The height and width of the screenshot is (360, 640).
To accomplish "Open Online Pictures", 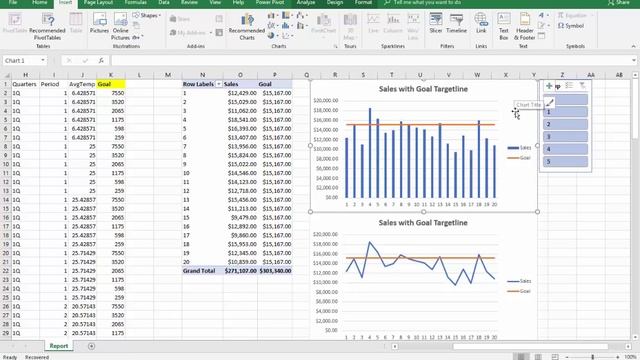I will (120, 27).
